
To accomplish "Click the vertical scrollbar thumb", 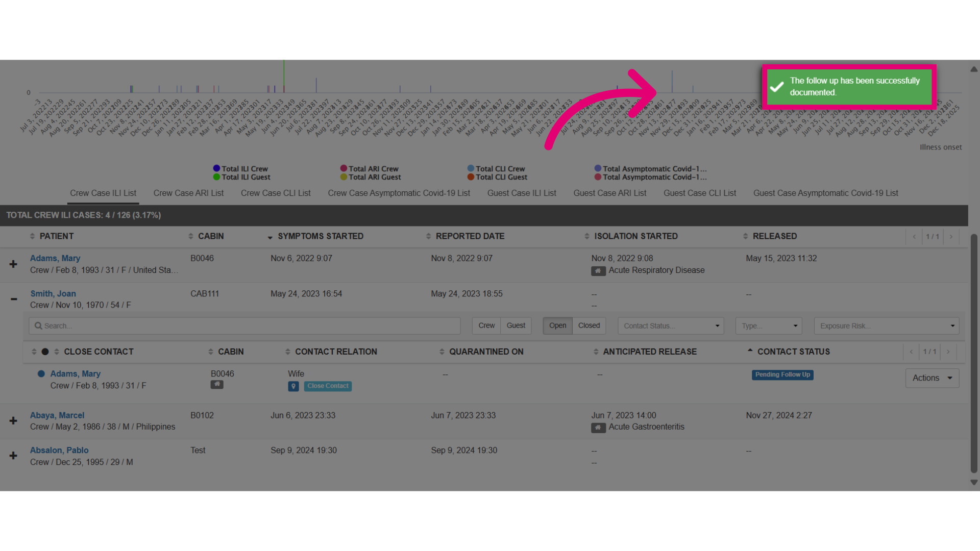I will (x=974, y=354).
